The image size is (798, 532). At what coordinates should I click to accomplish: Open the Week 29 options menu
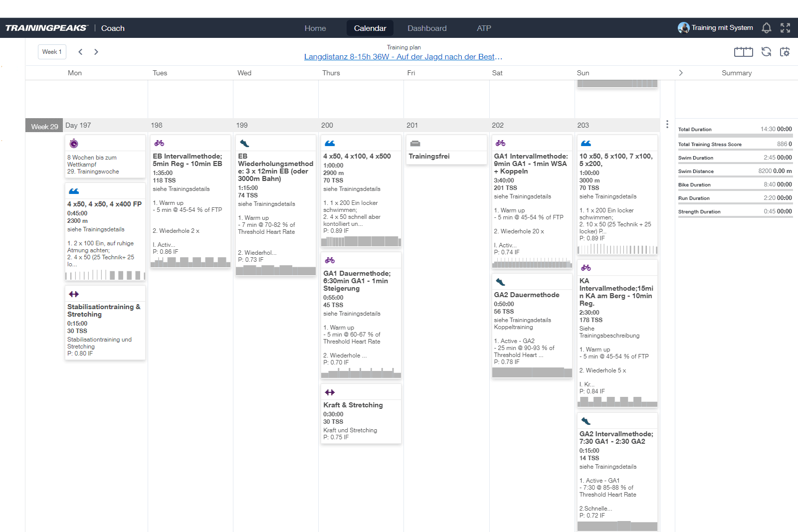667,124
